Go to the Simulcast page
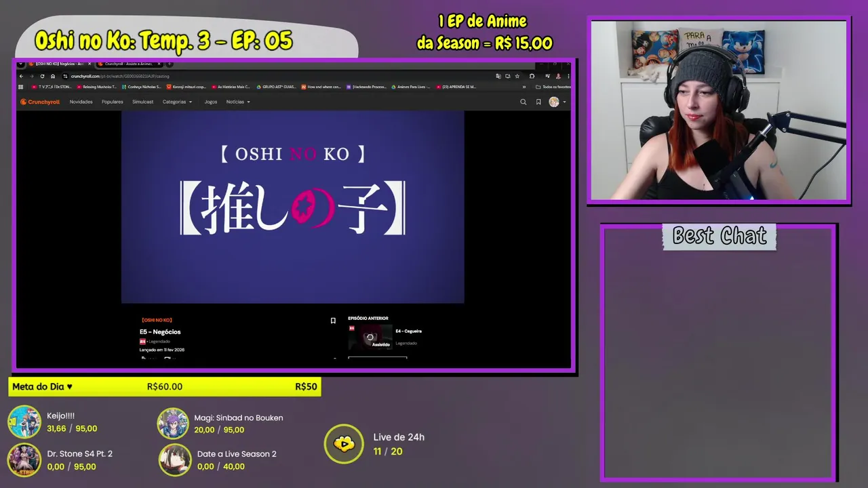Viewport: 868px width, 488px height. [142, 102]
